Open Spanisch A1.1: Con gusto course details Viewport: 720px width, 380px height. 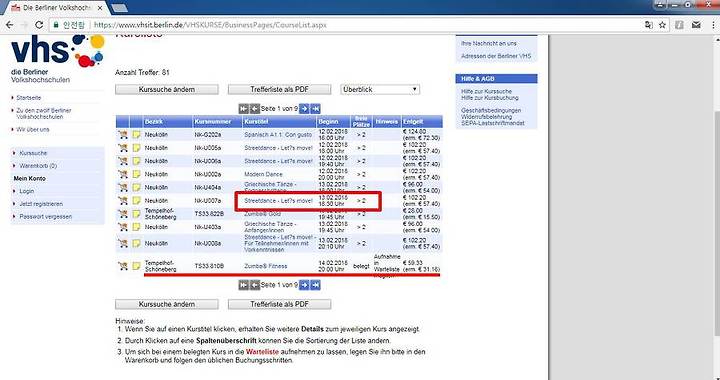coord(278,135)
